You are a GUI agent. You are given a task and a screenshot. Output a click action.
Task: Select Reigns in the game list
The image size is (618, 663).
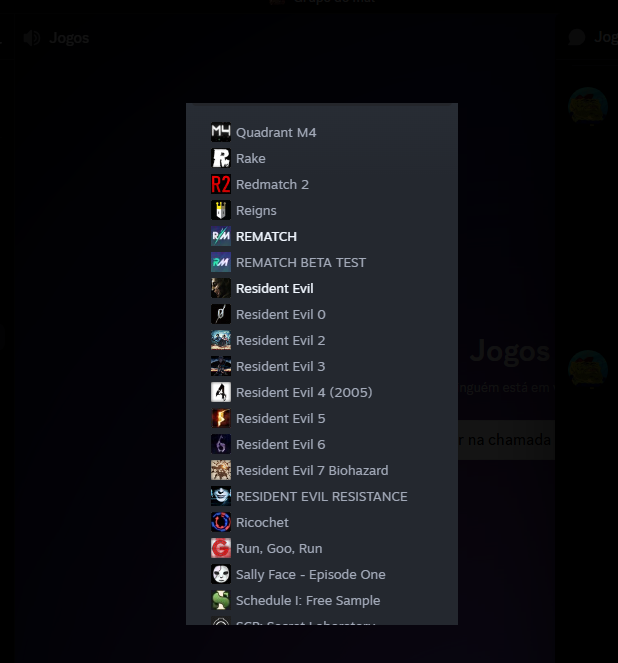tap(256, 211)
